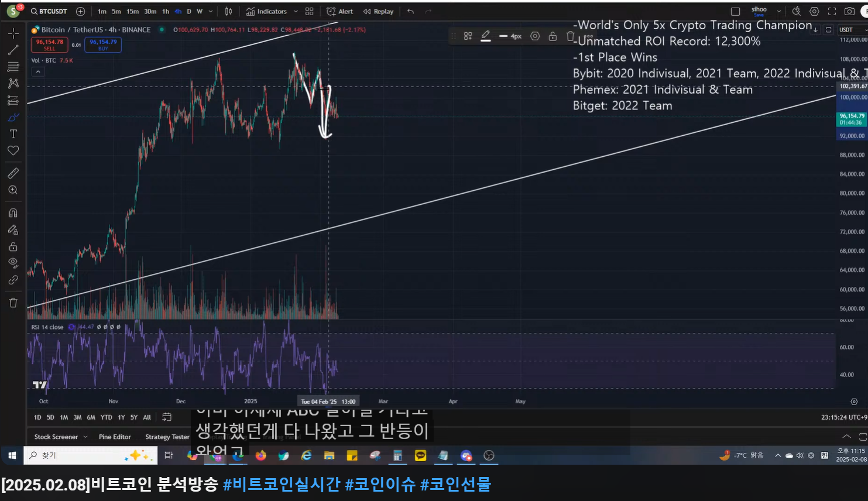This screenshot has height=501, width=868.
Task: Switch to 15m timeframe
Action: point(132,11)
